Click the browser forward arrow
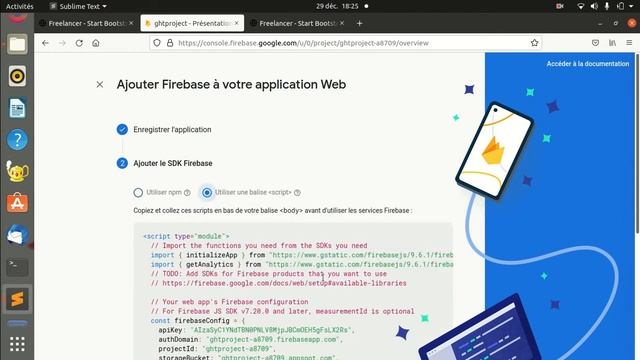Viewport: 640px width, 360px height. [62, 43]
